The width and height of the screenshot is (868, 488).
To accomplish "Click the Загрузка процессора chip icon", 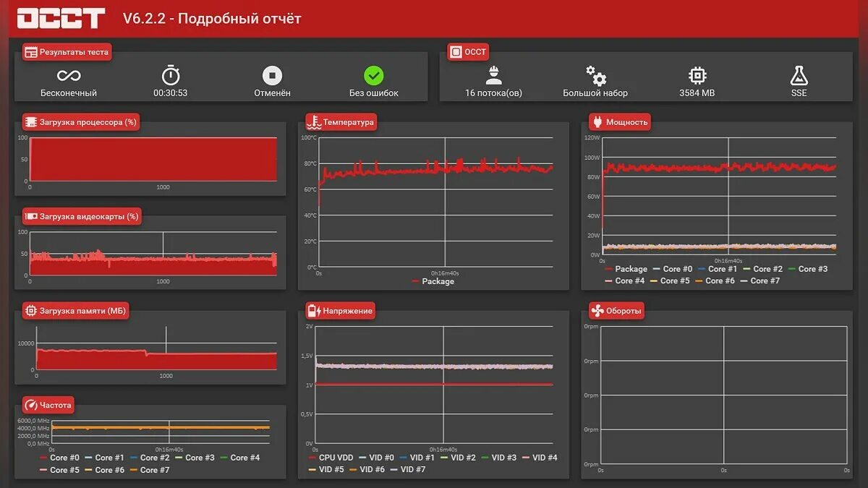I will click(x=31, y=122).
